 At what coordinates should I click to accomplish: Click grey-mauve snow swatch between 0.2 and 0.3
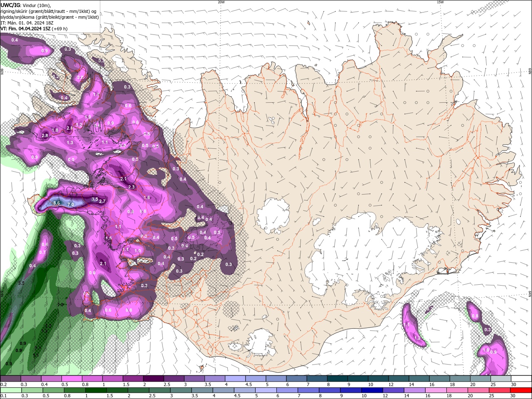pyautogui.click(x=10, y=379)
